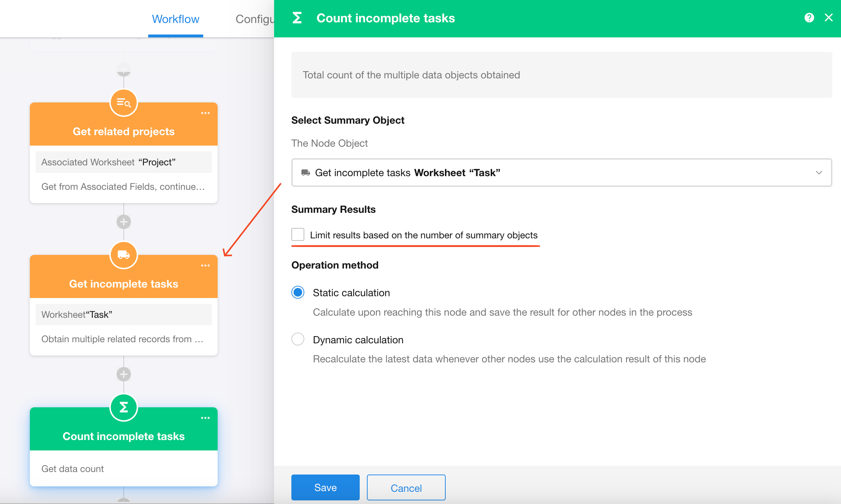Click the search icon on Get related projects node
The width and height of the screenshot is (841, 504).
123,103
